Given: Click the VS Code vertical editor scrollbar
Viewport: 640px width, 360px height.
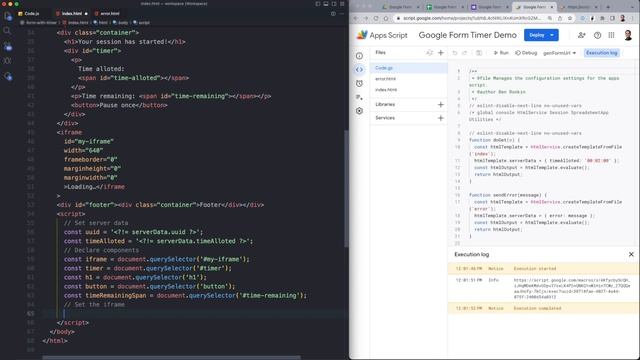Looking at the screenshot, I should pos(347,188).
